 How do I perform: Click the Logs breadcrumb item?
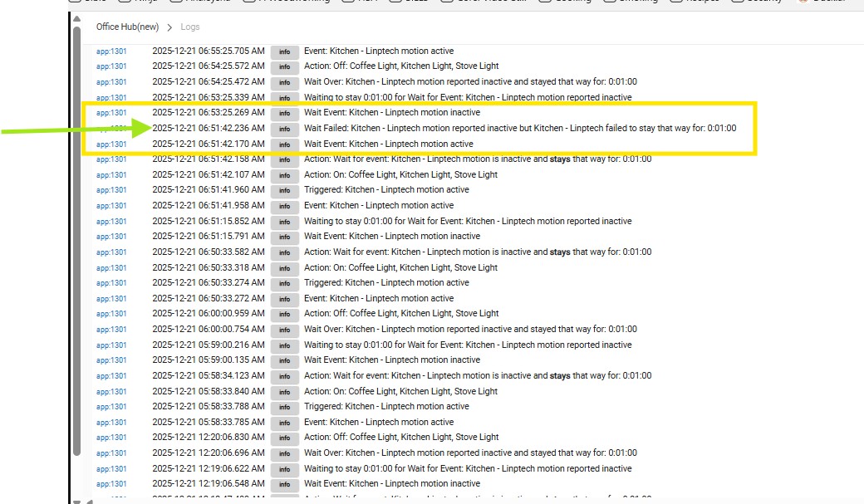[190, 27]
